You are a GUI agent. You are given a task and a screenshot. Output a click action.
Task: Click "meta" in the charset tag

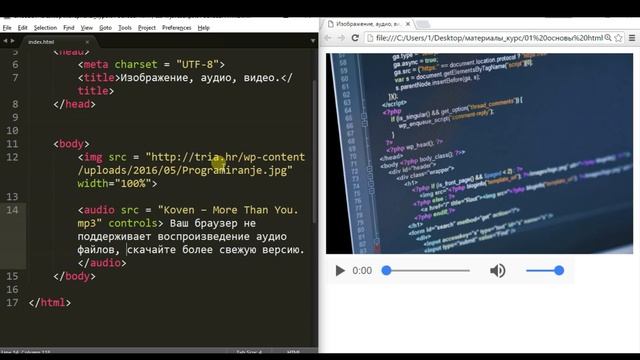coord(96,64)
